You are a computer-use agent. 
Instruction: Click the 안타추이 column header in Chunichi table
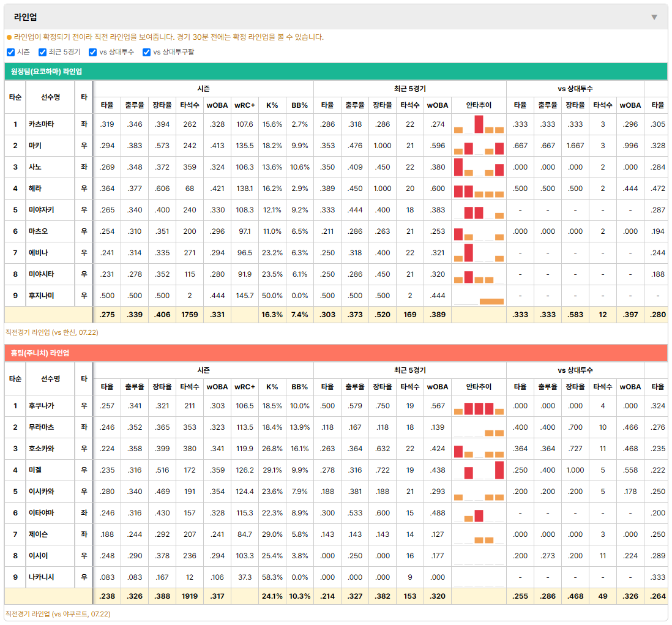479,387
